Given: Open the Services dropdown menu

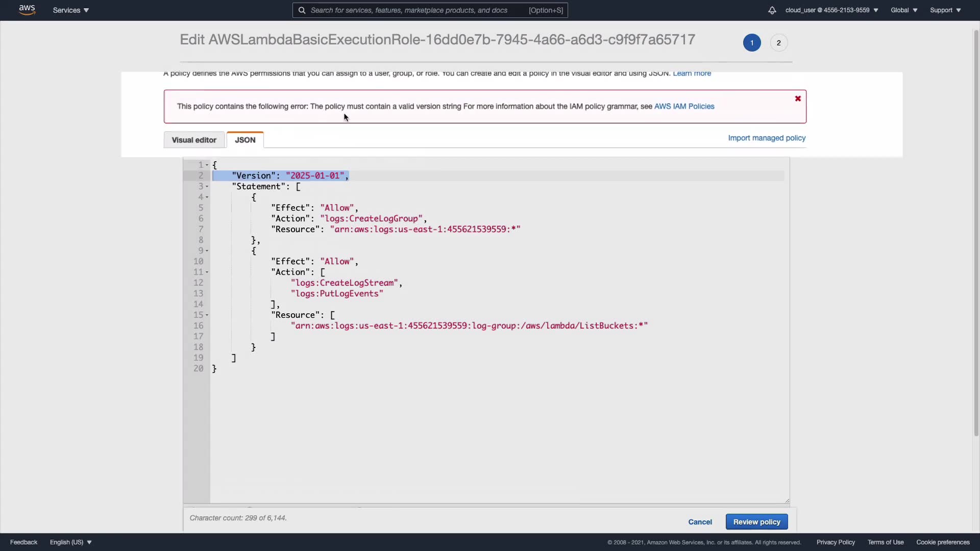Looking at the screenshot, I should click(x=70, y=10).
